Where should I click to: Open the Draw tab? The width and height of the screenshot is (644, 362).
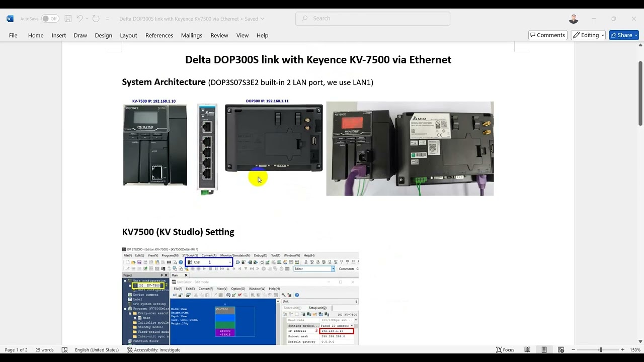(x=80, y=35)
